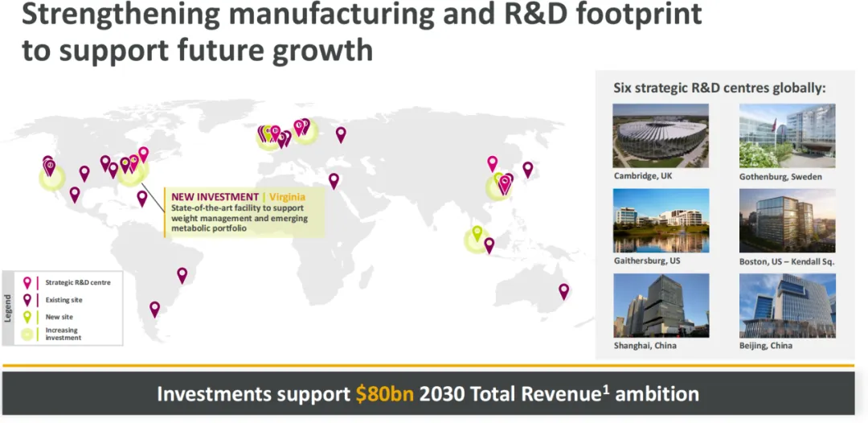Click the NEW INVESTMENT Virginia callout box
868x423 pixels.
click(244, 213)
